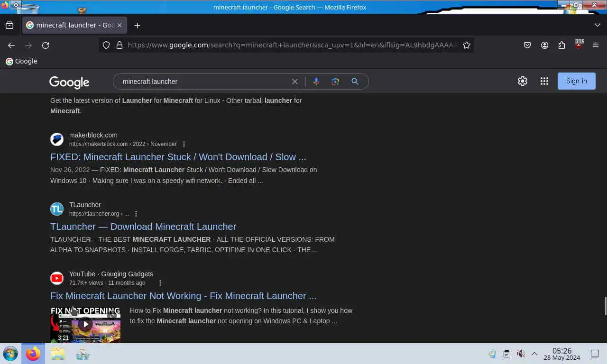This screenshot has width=607, height=364.
Task: Open the clock showing 05:26
Action: coord(562,354)
